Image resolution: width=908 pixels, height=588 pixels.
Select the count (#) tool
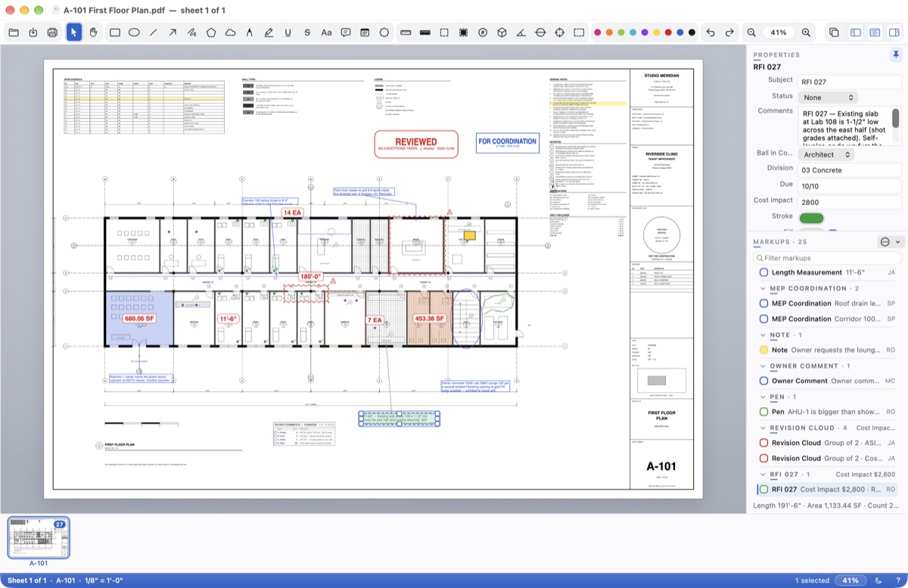pyautogui.click(x=483, y=33)
